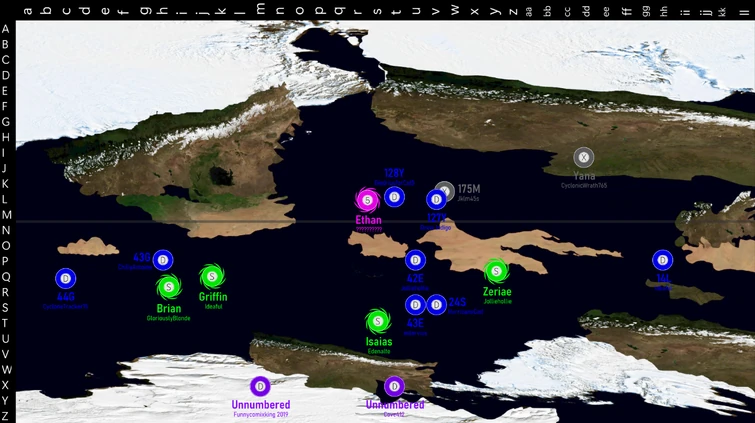Click Edenalte username under Isaias

379,352
